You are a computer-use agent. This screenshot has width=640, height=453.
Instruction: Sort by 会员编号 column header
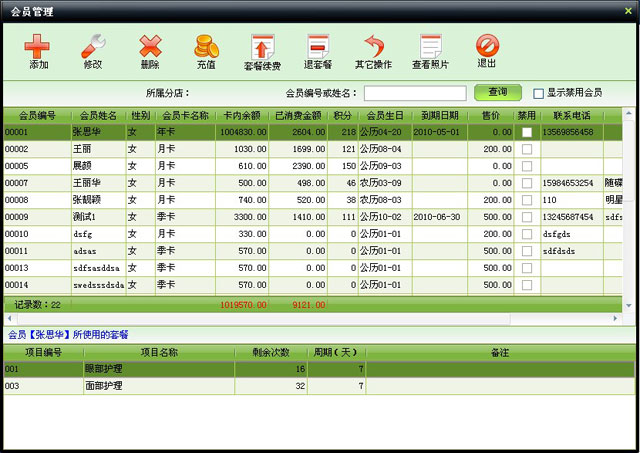point(36,115)
